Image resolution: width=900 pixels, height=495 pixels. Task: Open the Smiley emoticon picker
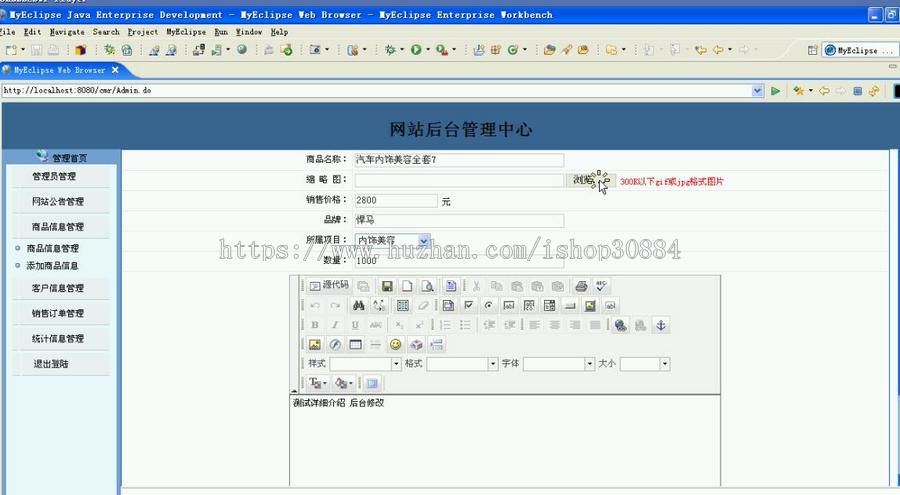point(395,345)
